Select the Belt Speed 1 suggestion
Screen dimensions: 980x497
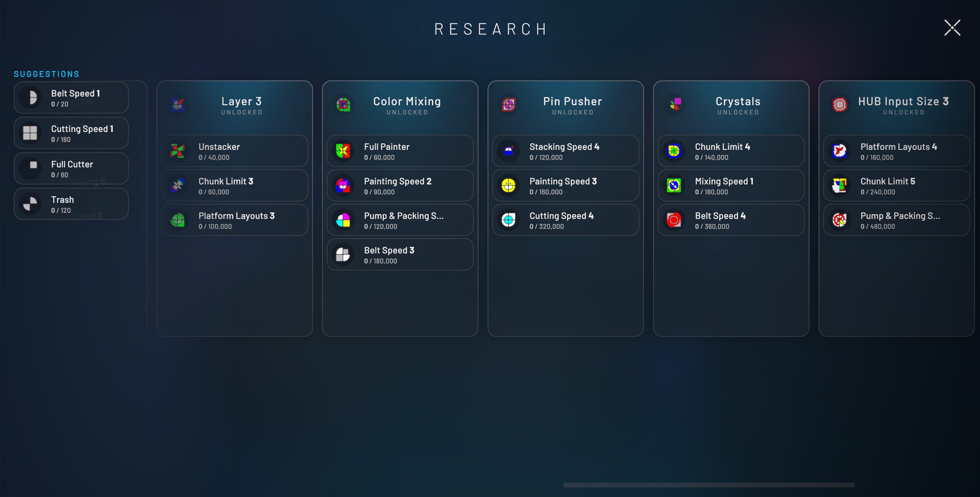click(71, 98)
